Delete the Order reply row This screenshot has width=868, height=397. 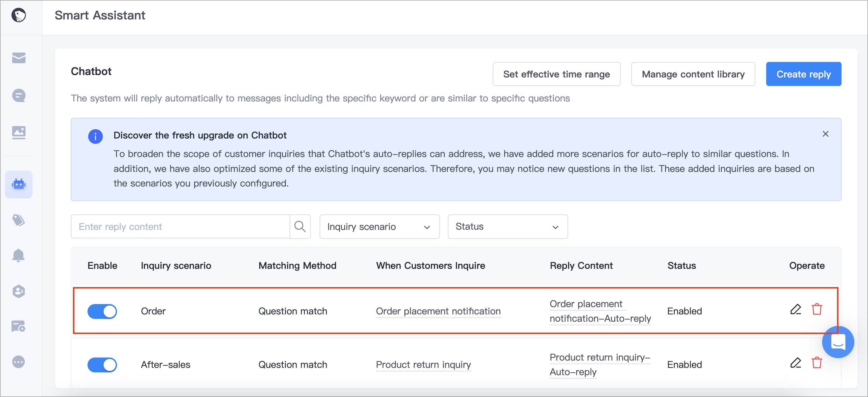pos(817,309)
